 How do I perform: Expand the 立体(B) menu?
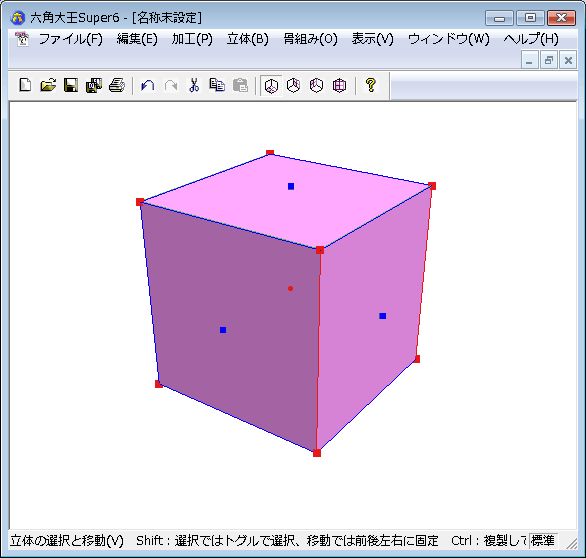click(x=248, y=39)
